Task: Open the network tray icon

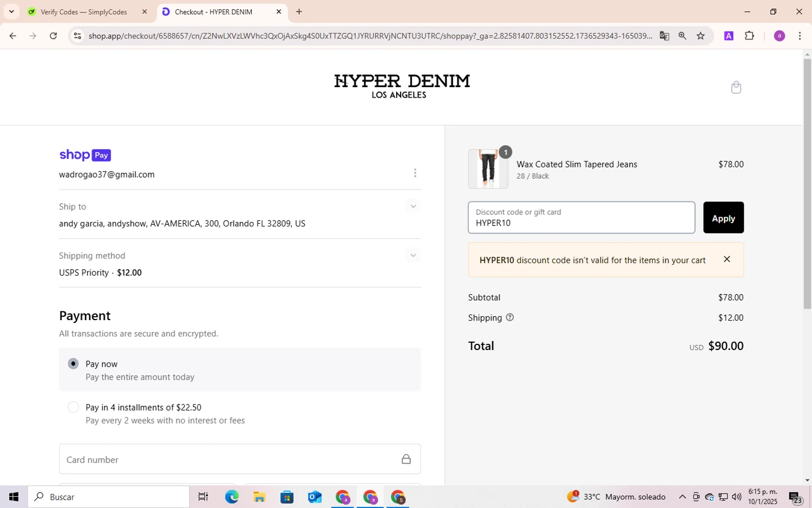Action: tap(723, 497)
